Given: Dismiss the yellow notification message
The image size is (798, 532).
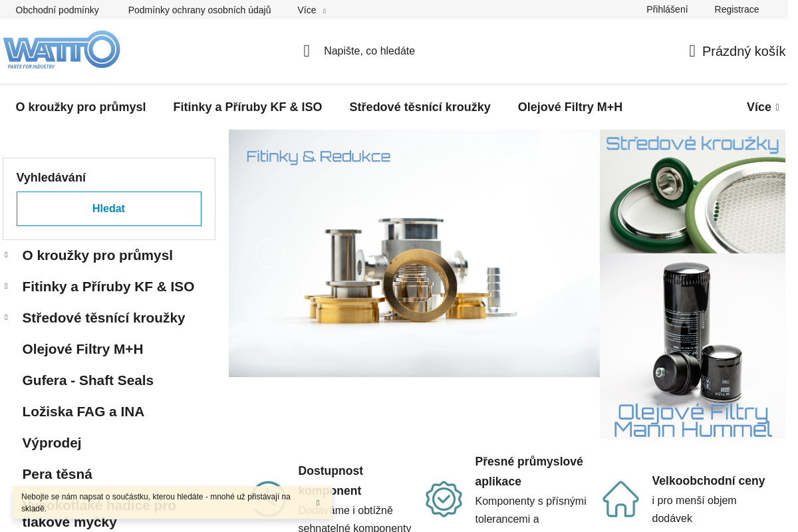Looking at the screenshot, I should tap(318, 503).
